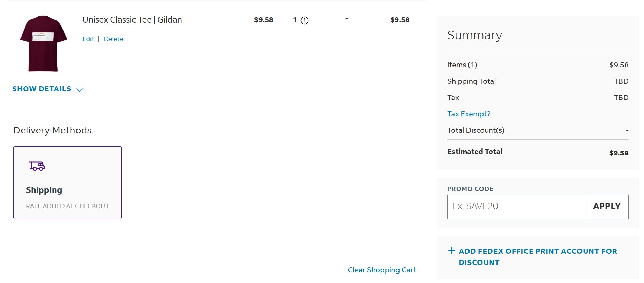Clear the shopping cart

(x=381, y=270)
